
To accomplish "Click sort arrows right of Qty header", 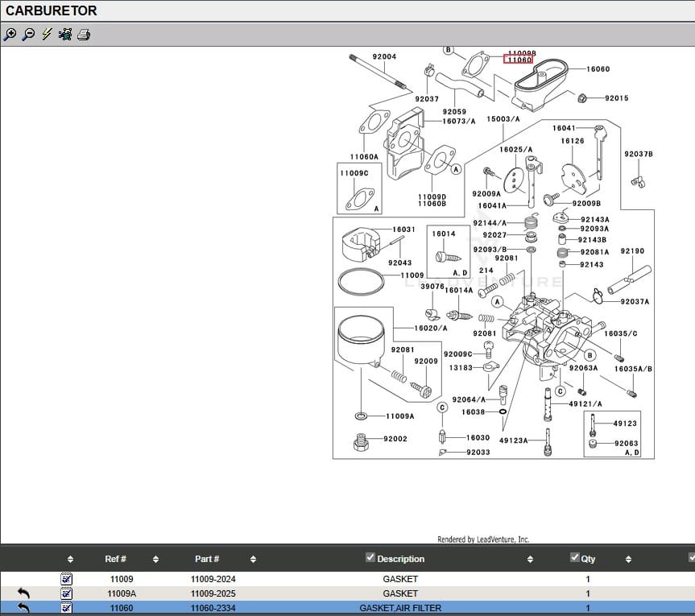I will click(628, 560).
